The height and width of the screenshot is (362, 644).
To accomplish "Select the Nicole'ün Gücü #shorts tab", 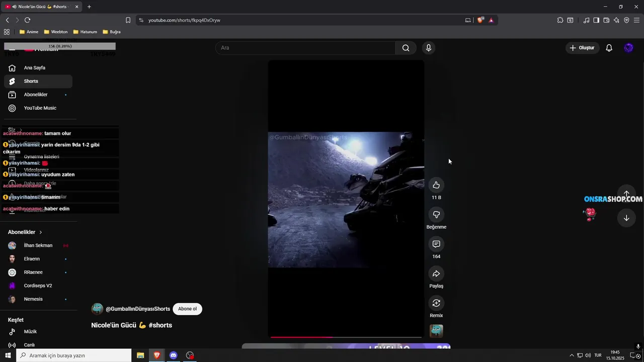I will [41, 7].
